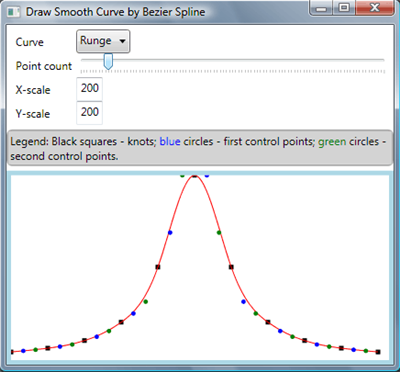Focus the X-scale input field

[90, 89]
